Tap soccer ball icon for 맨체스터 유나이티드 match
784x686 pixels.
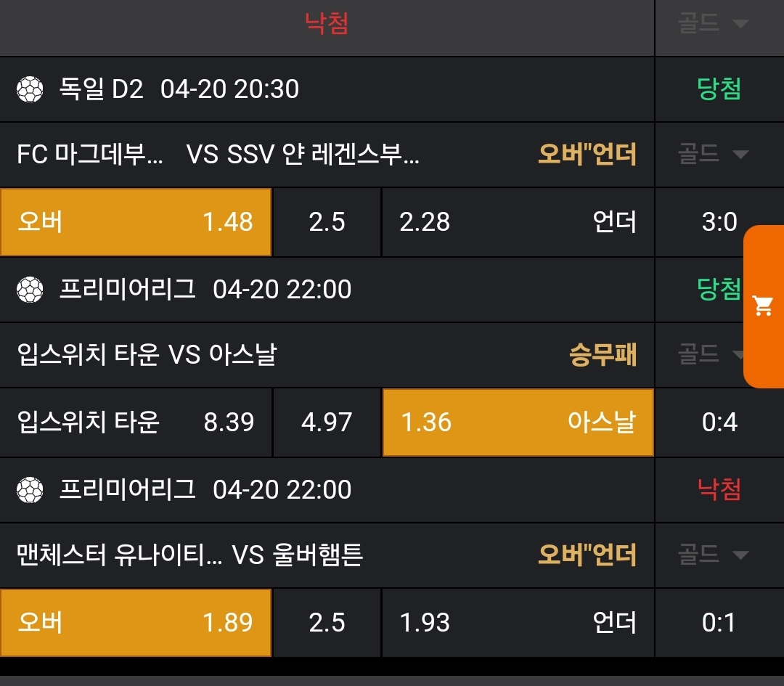(30, 490)
